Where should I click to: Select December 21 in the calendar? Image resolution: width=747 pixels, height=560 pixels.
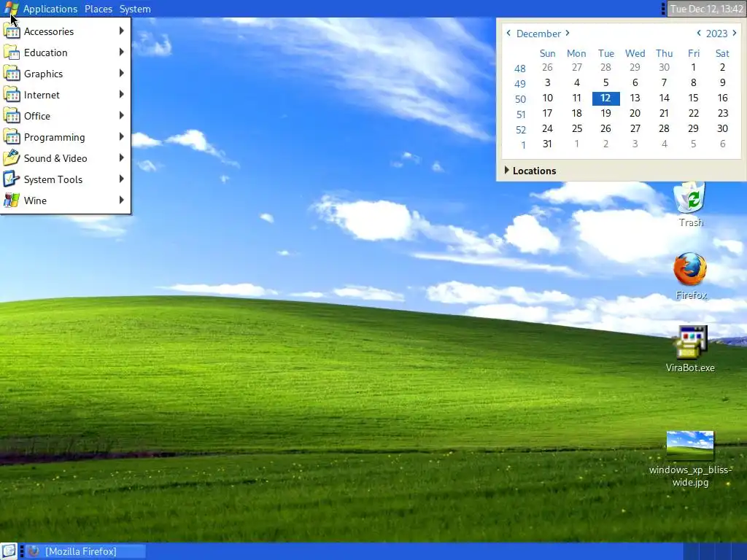click(664, 113)
